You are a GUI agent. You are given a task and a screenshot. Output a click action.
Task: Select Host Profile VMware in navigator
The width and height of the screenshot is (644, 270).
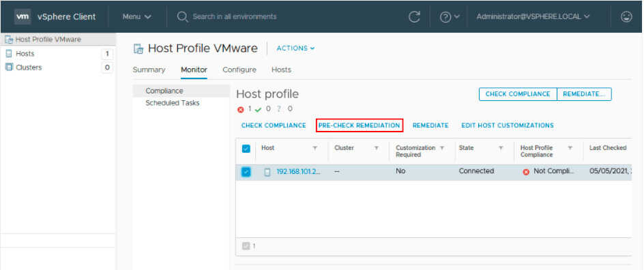[x=48, y=40]
